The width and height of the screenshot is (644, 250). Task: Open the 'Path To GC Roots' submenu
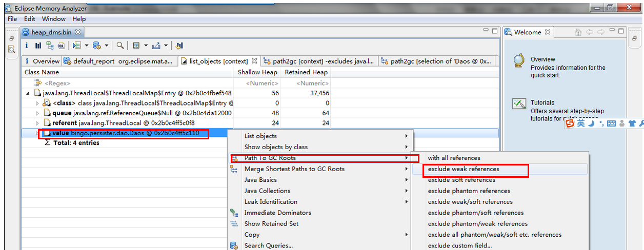tap(270, 158)
